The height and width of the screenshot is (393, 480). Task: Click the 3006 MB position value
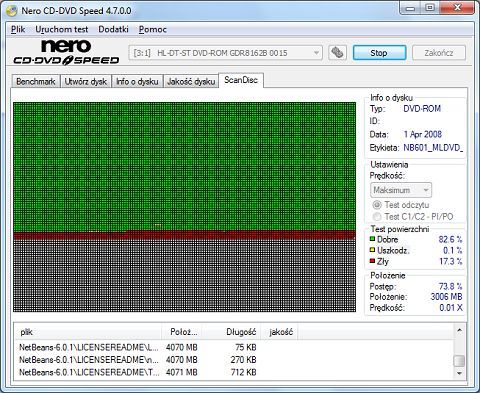[x=446, y=297]
